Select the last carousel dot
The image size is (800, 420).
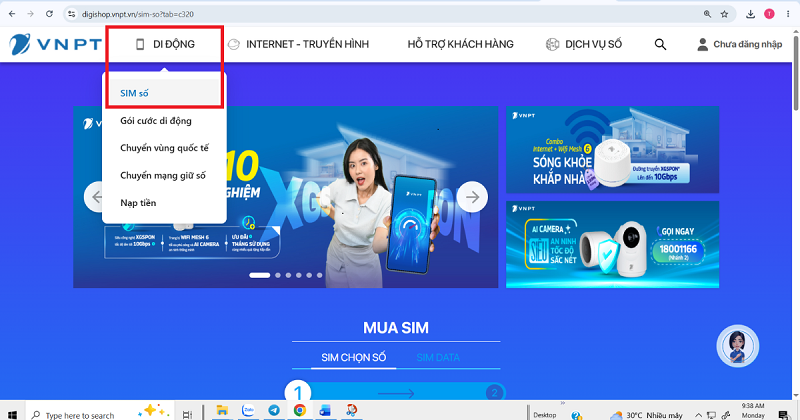coord(319,275)
